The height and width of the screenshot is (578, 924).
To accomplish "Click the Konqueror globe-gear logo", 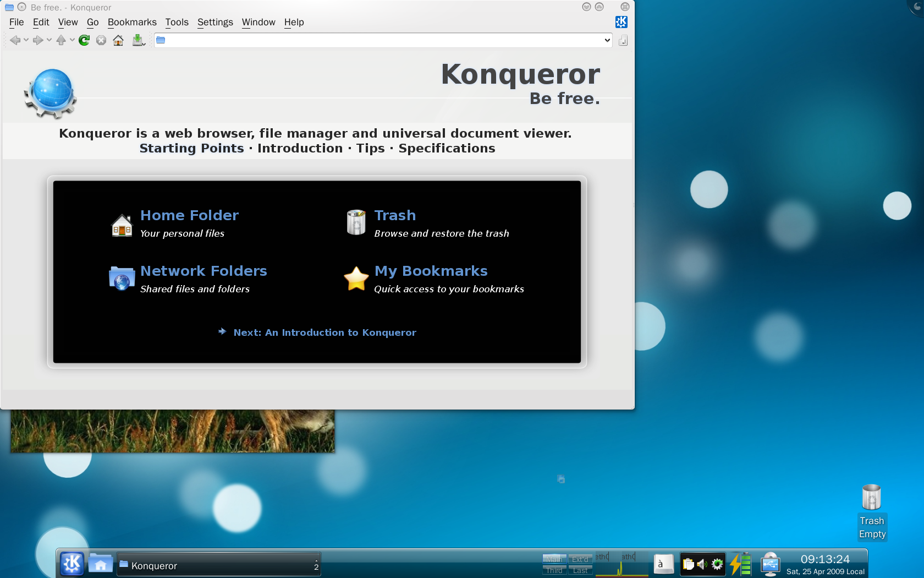I will [50, 94].
